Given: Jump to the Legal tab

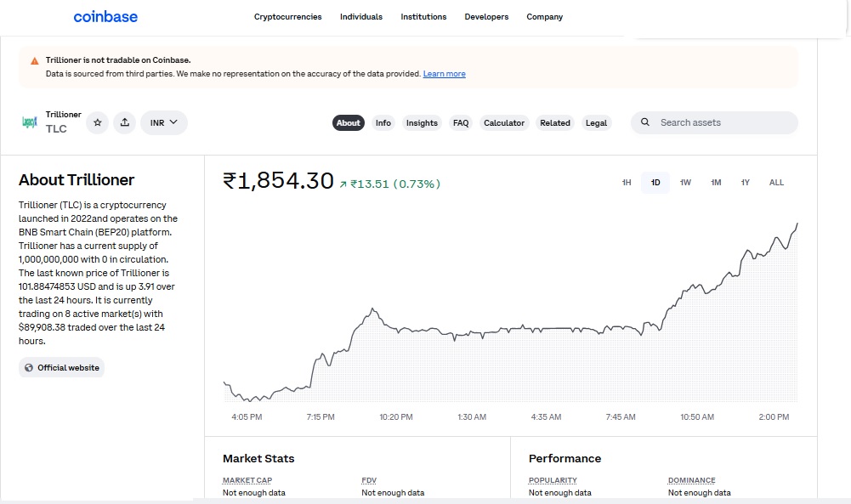Looking at the screenshot, I should click(x=597, y=123).
